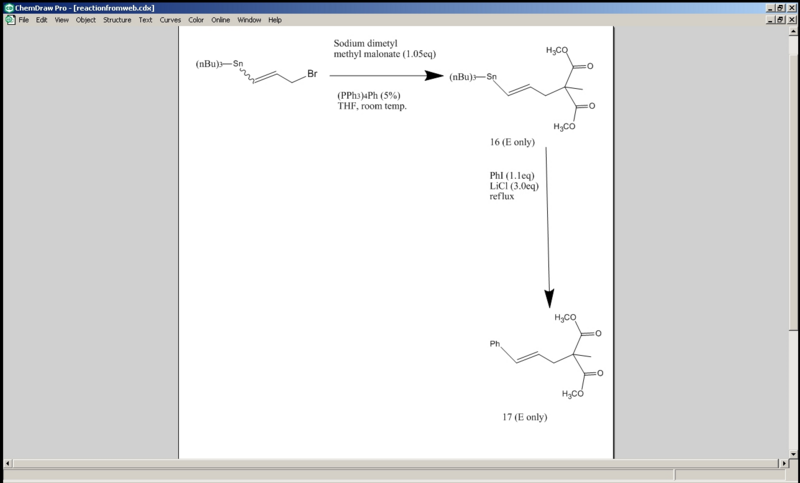800x483 pixels.
Task: Select the '(PPh3)4Ph (5%)' catalyst label
Action: tap(369, 96)
